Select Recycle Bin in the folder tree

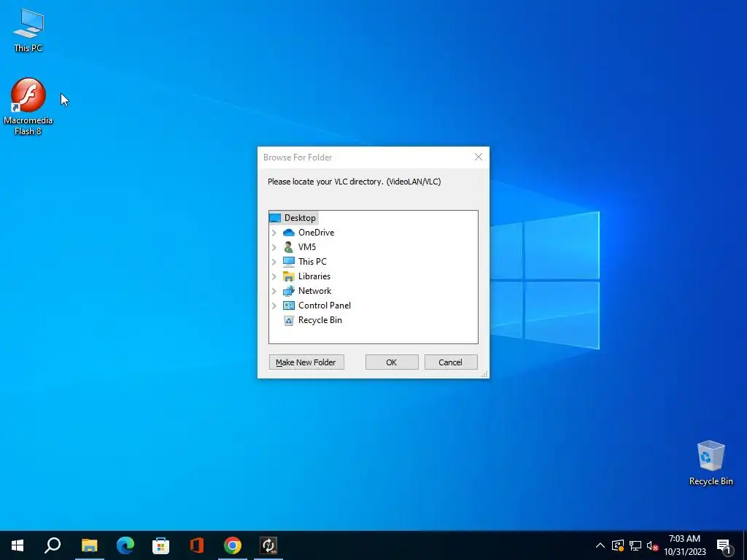click(x=320, y=320)
